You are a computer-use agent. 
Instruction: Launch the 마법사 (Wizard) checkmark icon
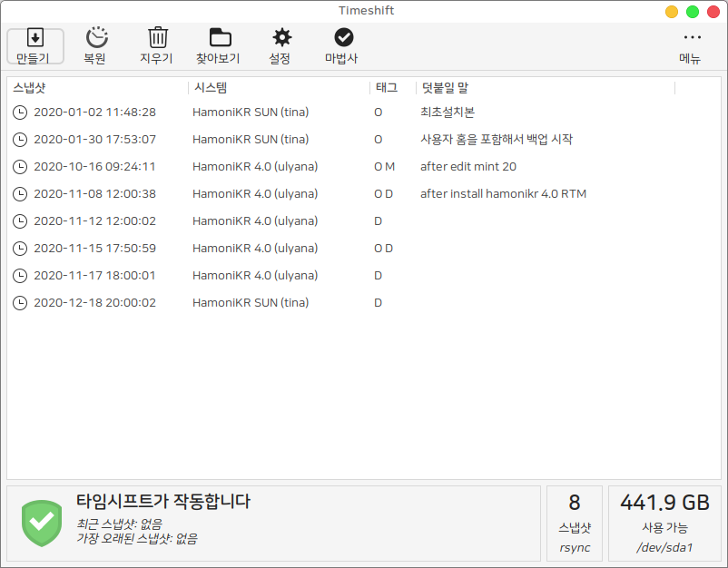coord(342,38)
